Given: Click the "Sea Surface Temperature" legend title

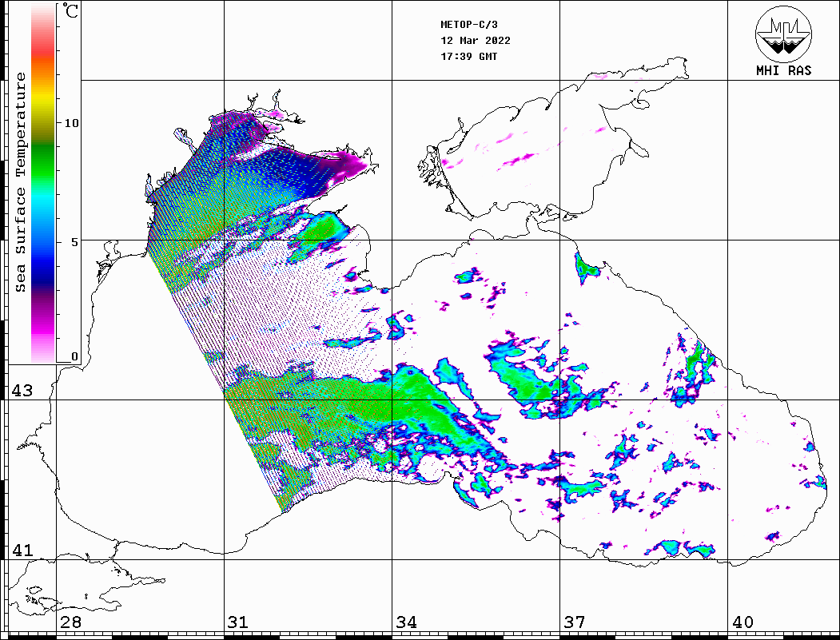Looking at the screenshot, I should (x=20, y=182).
